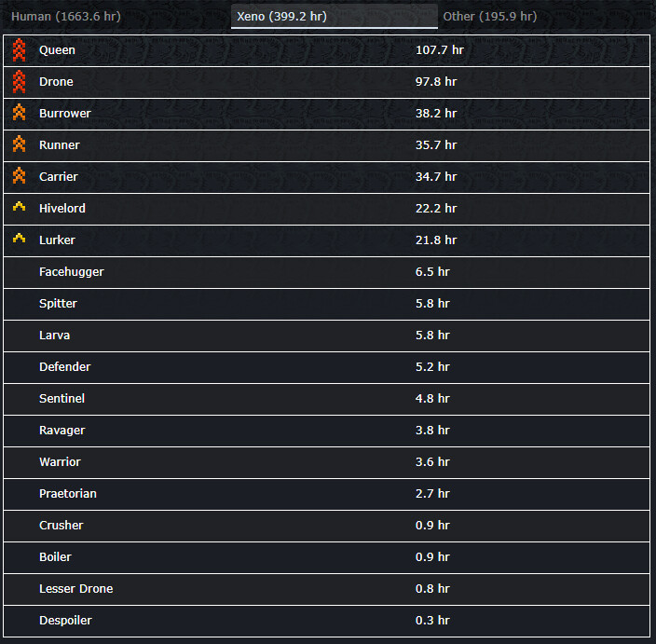Viewport: 656px width, 644px height.
Task: Click the yellow chevron icon beside Lurker
Action: pyautogui.click(x=19, y=239)
